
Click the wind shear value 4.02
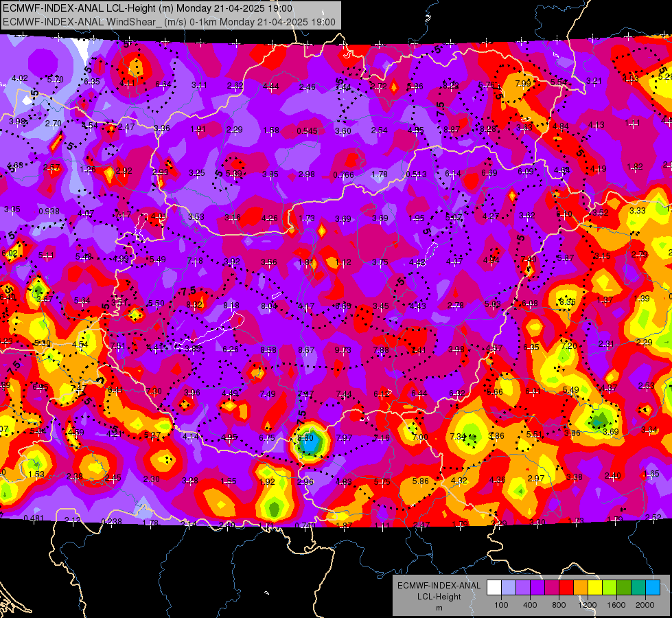20,78
